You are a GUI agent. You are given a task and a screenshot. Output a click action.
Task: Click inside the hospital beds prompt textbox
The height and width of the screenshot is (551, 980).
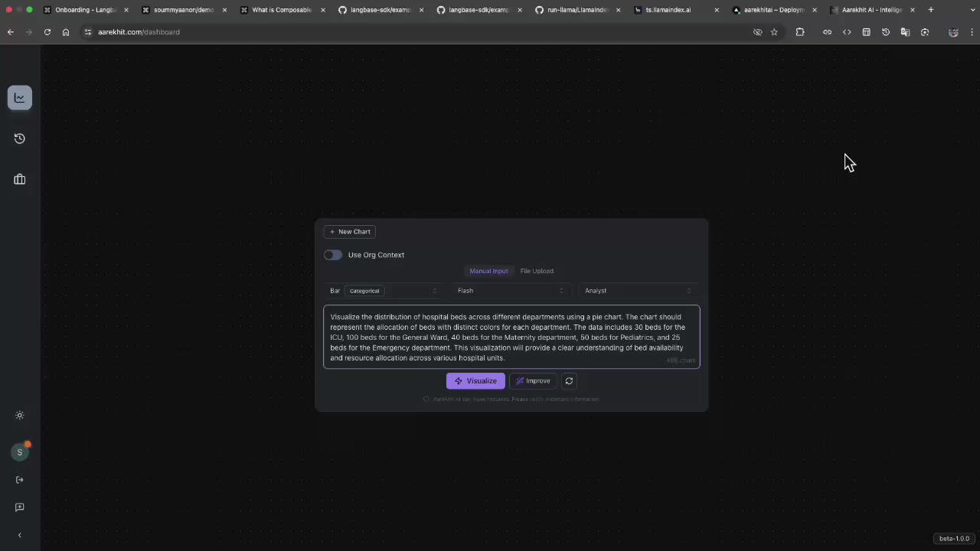(511, 337)
